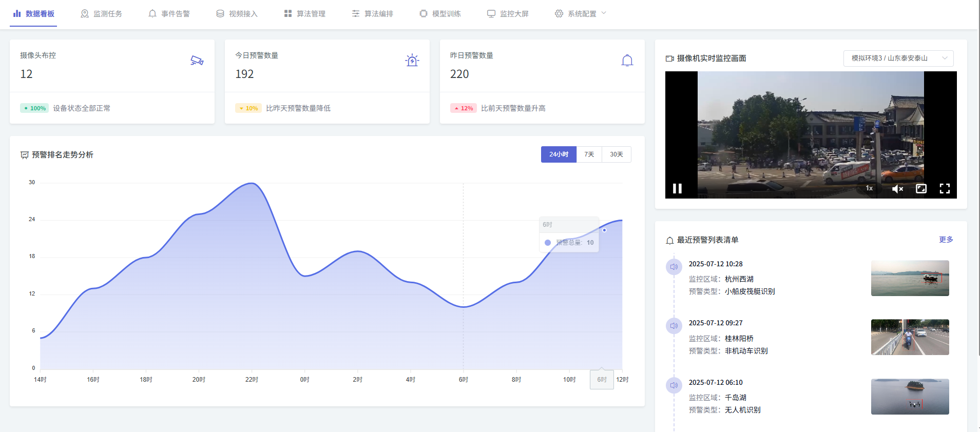Image resolution: width=980 pixels, height=432 pixels.
Task: Click the gear icon beside 系统配置
Action: pos(559,13)
